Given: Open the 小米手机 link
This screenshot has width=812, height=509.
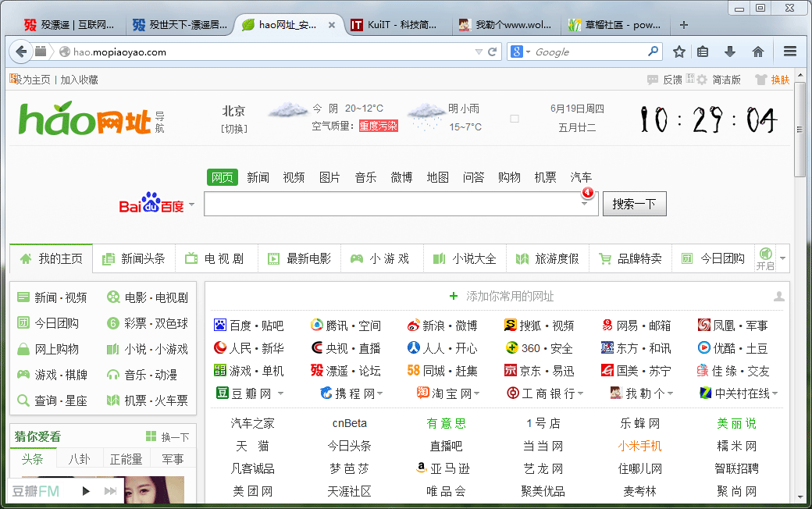Looking at the screenshot, I should coord(639,446).
